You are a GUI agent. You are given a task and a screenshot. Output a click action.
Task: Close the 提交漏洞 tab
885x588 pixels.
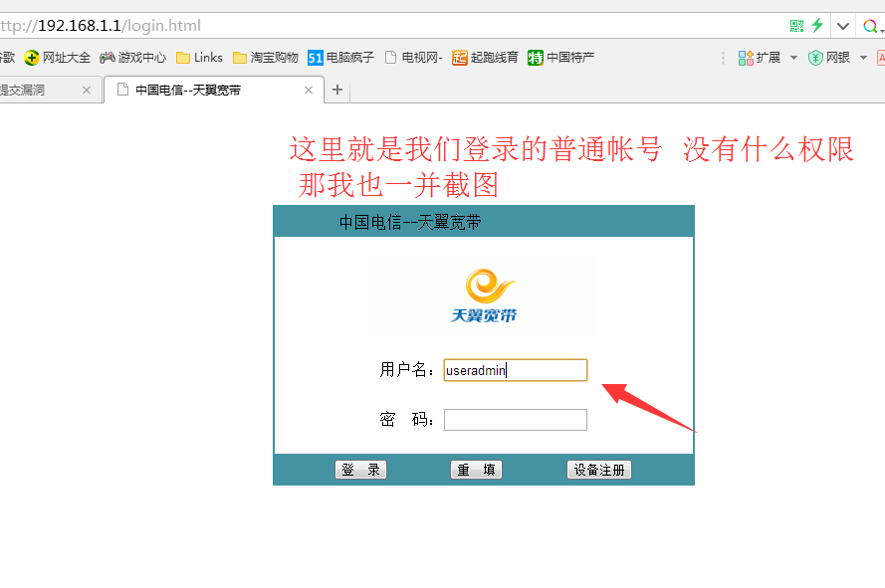87,91
